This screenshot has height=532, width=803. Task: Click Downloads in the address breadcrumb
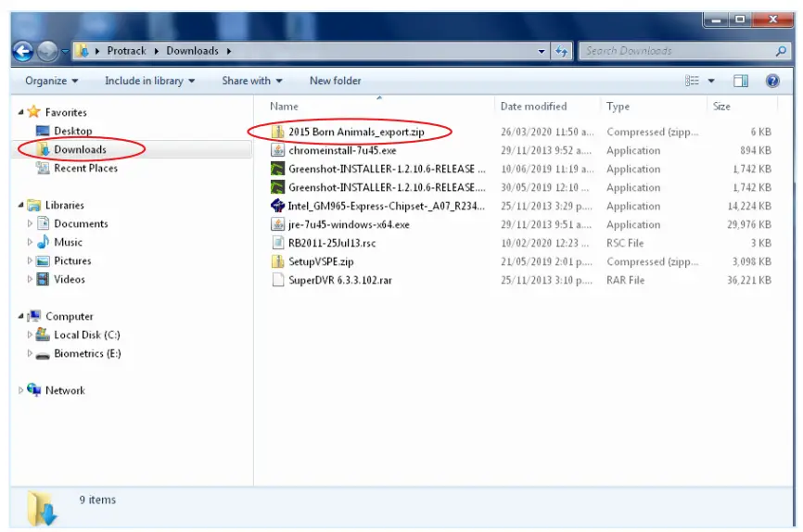193,51
